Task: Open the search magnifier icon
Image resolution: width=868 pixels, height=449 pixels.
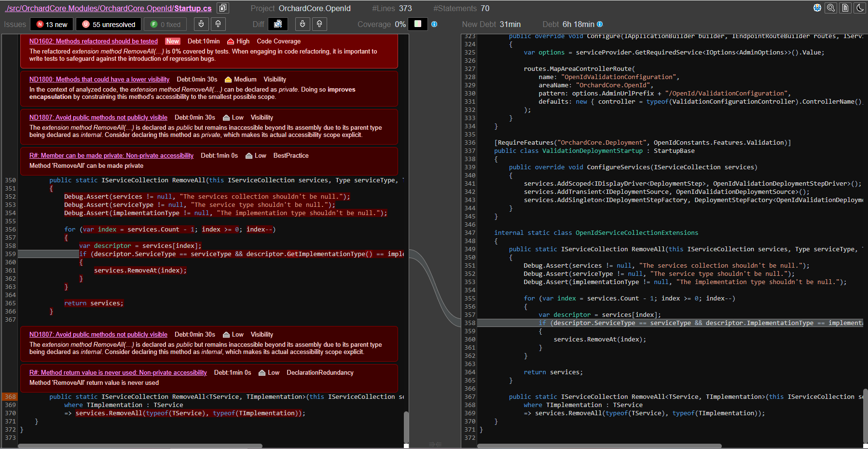Action: click(x=831, y=8)
